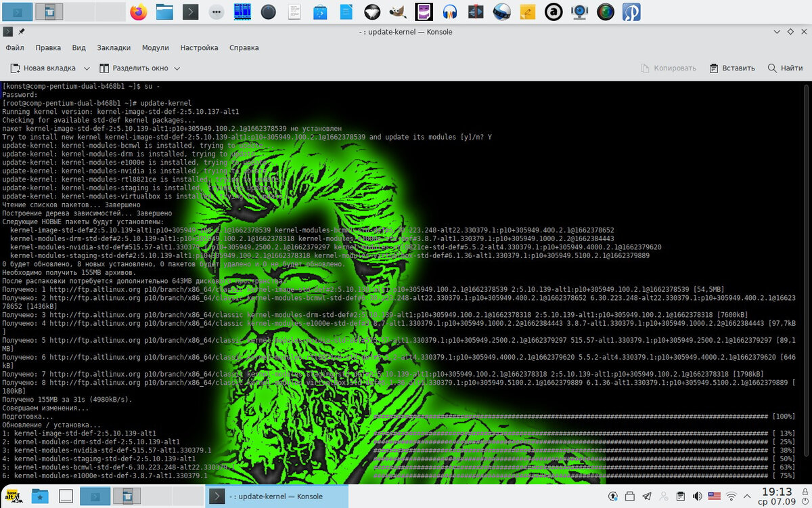The height and width of the screenshot is (508, 812).
Task: Launch GIMP from the top panel
Action: [398, 12]
